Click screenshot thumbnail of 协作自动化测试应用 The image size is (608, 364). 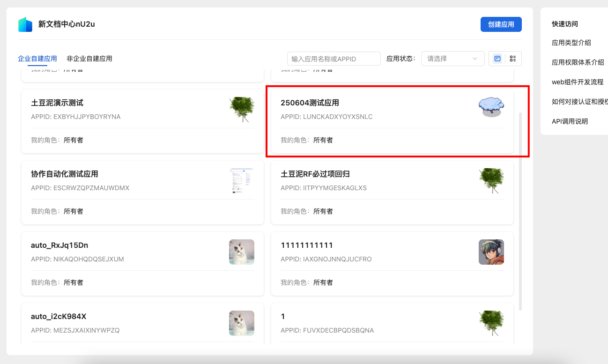click(242, 181)
